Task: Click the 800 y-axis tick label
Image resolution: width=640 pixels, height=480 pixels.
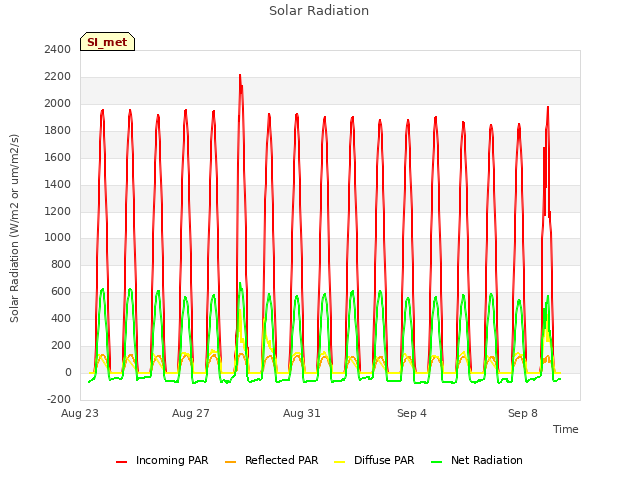Action: click(x=61, y=264)
